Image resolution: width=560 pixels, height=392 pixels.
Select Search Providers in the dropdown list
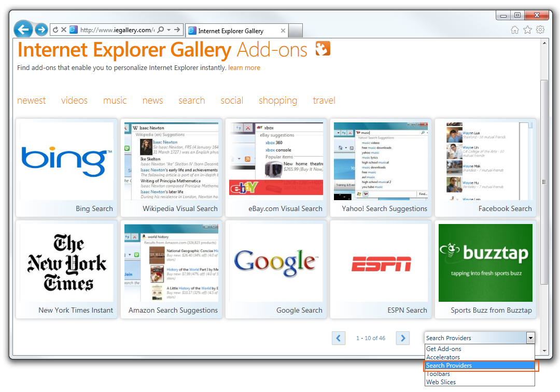480,366
